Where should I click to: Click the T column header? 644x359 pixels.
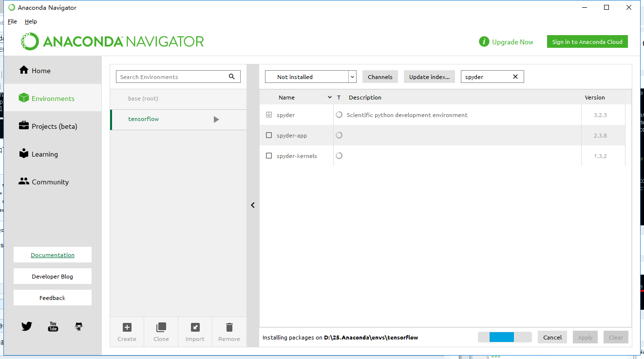[339, 98]
